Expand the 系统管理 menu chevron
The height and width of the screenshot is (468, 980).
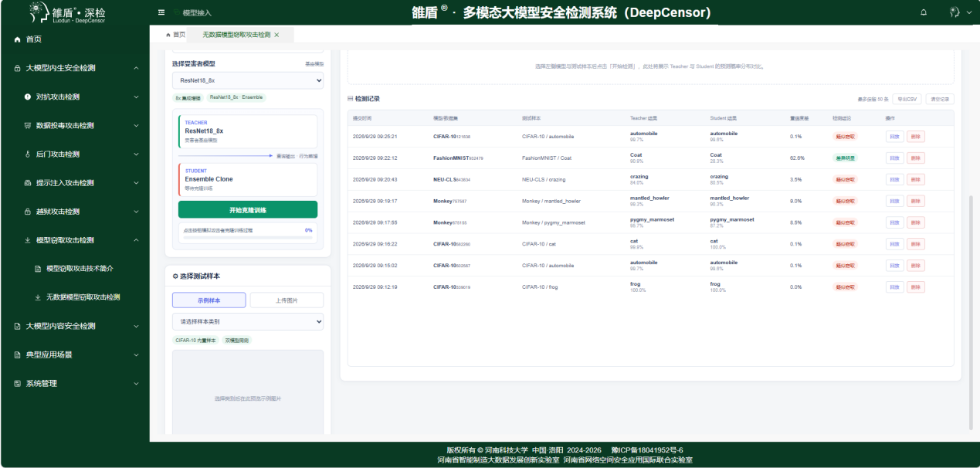coord(137,383)
